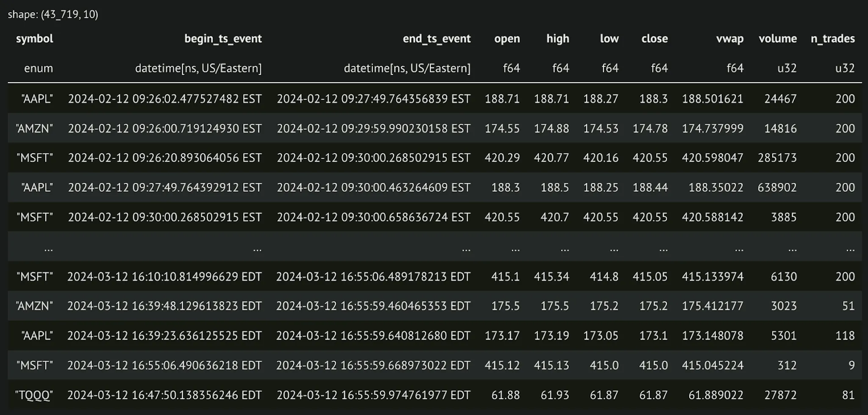This screenshot has height=415, width=868.
Task: Click the open column header
Action: pos(507,39)
